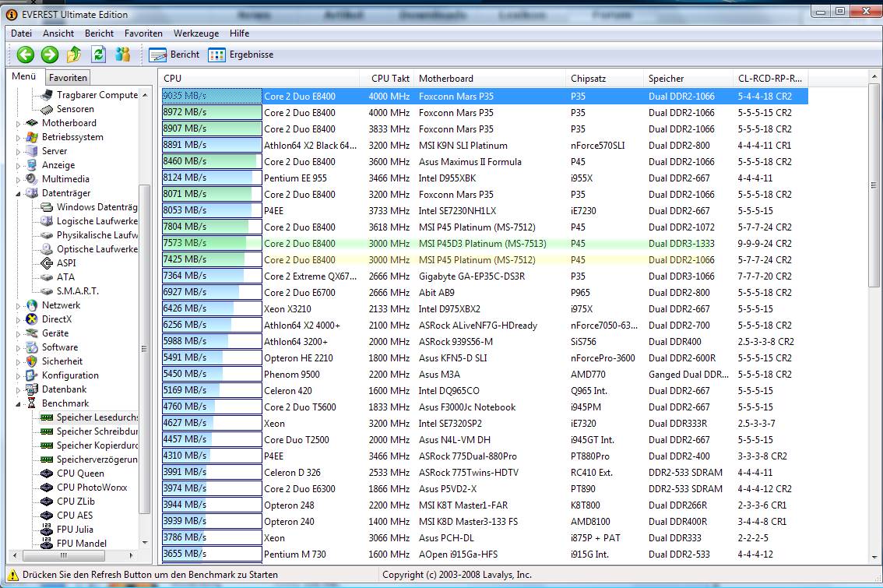Sort by the CPU column header
Screen dimensions: 883x588
point(259,79)
